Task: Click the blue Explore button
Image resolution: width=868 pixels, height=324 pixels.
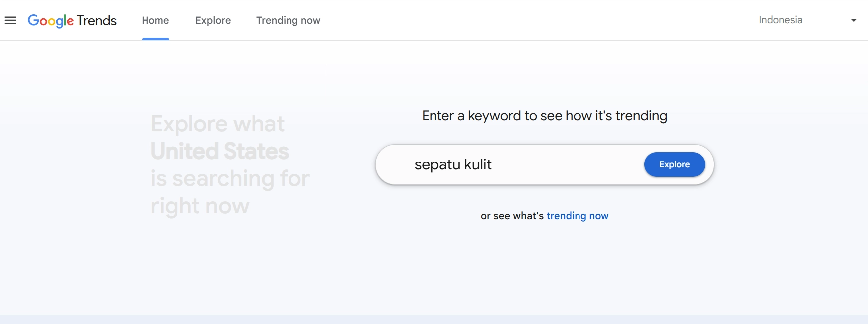Action: [675, 164]
